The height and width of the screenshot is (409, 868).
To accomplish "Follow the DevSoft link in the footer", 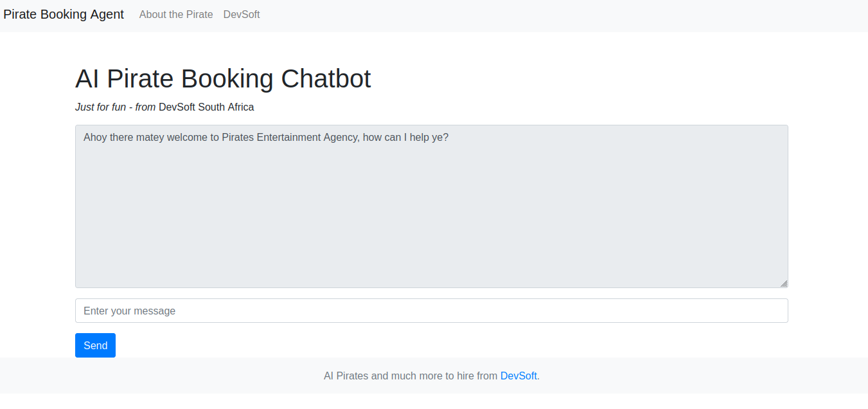I will click(x=518, y=376).
